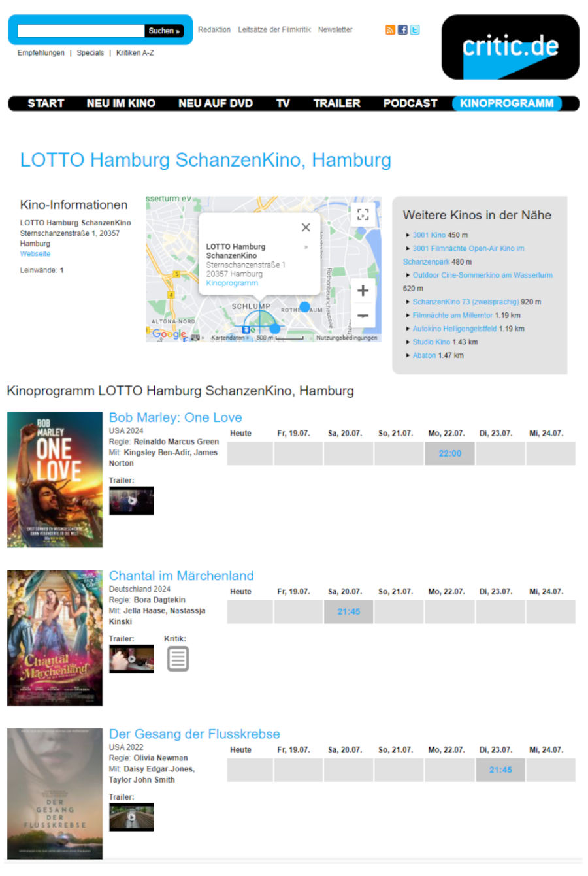The height and width of the screenshot is (876, 588).
Task: Open the Abaton cinema link
Action: (424, 355)
